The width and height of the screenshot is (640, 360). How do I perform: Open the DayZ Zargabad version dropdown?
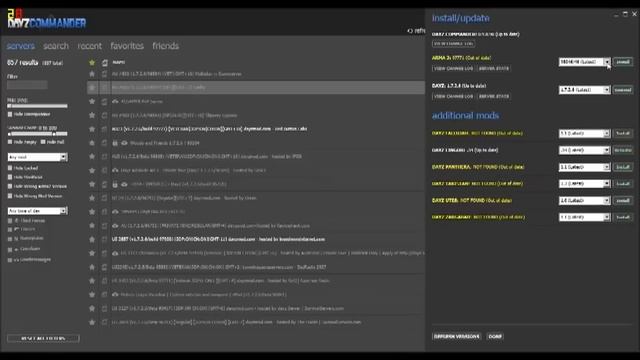coord(584,217)
